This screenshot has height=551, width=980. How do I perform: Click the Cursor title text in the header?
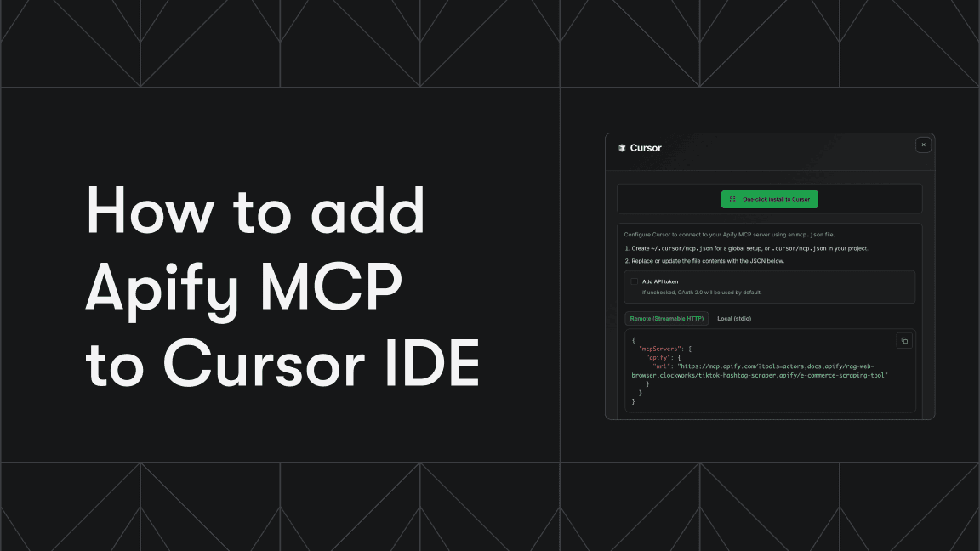coord(647,148)
